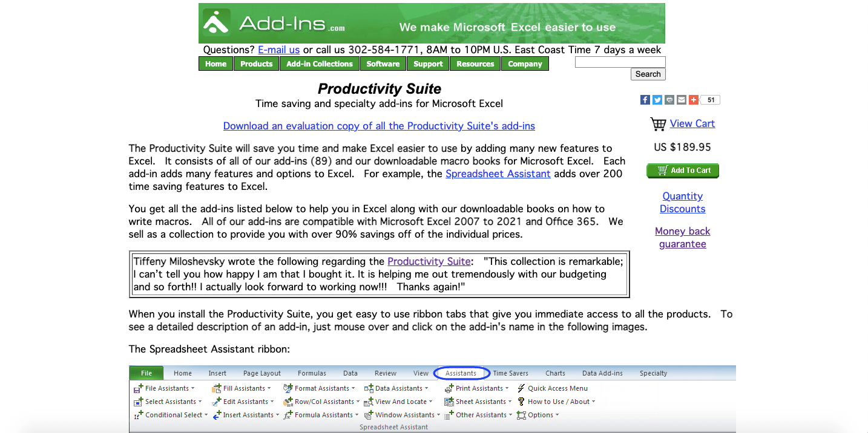Follow the Spreadsheet Assistant link in paragraph

tap(498, 174)
